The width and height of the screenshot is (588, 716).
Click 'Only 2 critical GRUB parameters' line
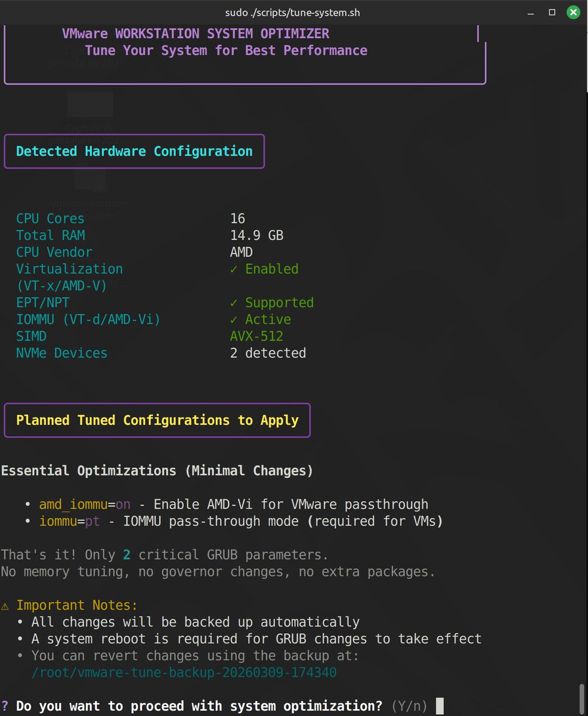pos(165,555)
